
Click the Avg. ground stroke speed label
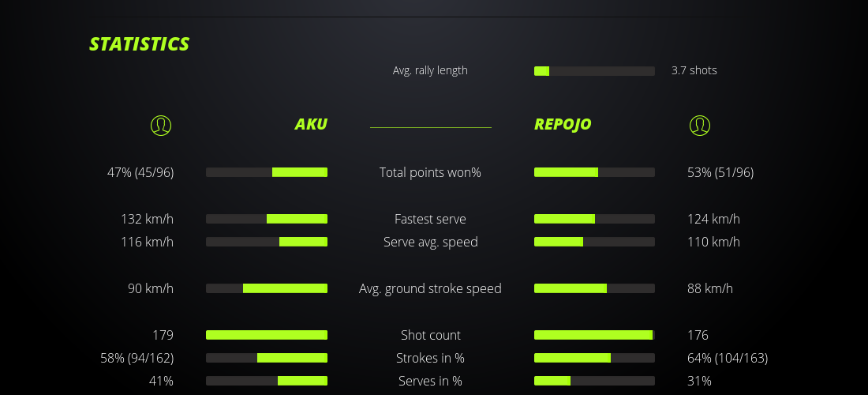click(x=430, y=288)
